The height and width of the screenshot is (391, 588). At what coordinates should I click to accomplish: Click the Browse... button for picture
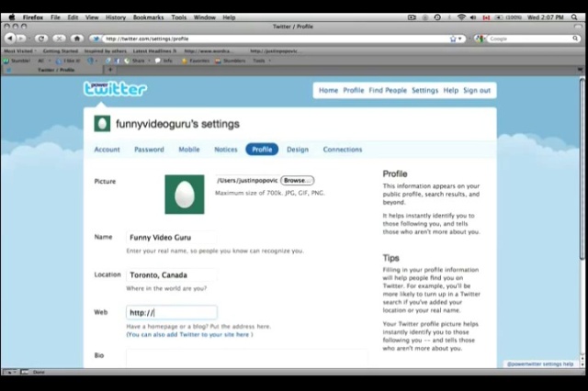(298, 181)
